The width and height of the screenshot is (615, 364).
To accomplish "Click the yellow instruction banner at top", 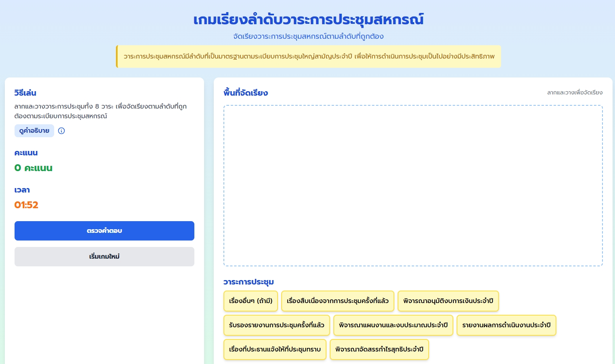I will [308, 56].
